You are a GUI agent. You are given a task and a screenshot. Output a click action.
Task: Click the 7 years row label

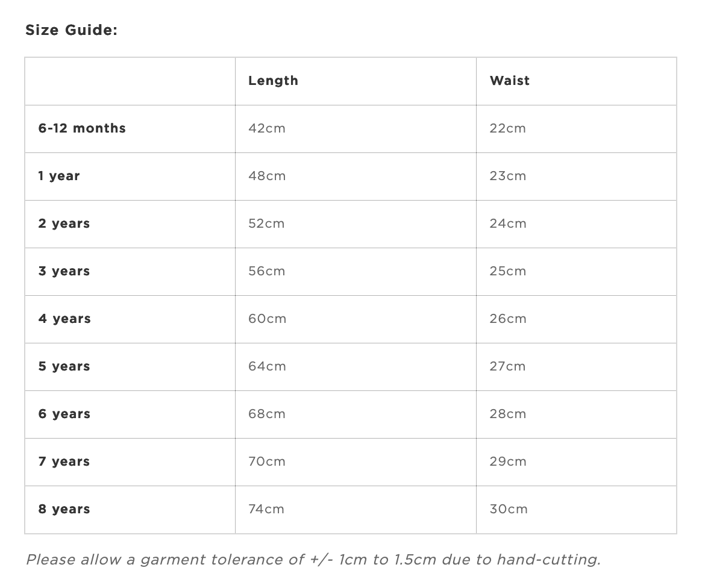coord(64,461)
